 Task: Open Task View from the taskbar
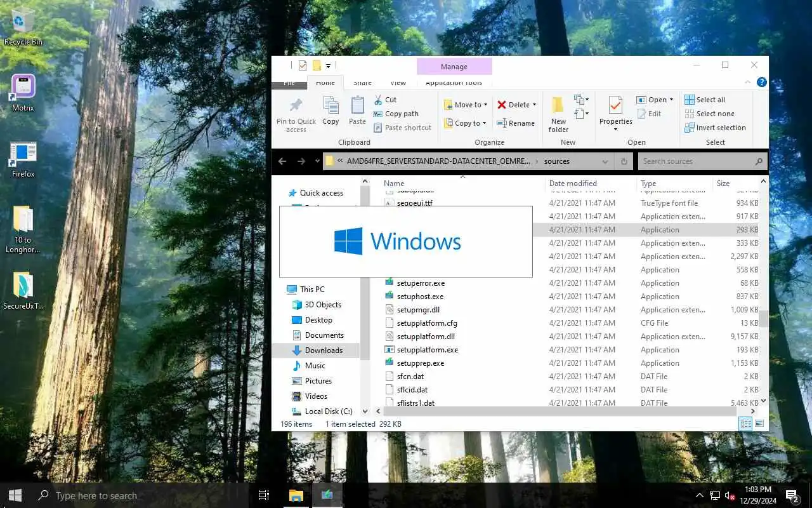264,495
